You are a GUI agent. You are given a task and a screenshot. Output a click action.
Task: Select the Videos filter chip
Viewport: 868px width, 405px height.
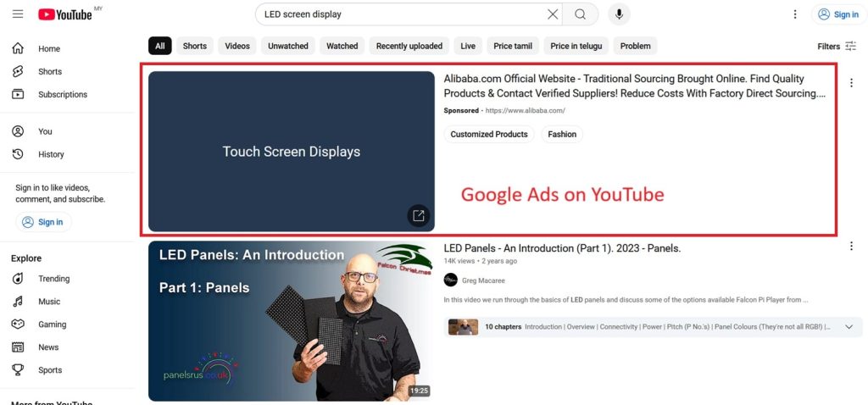[237, 46]
